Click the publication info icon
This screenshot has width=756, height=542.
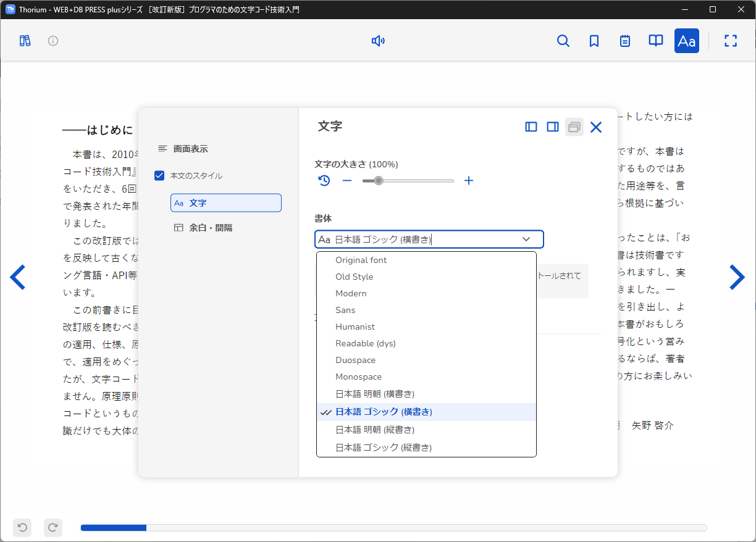tap(53, 41)
